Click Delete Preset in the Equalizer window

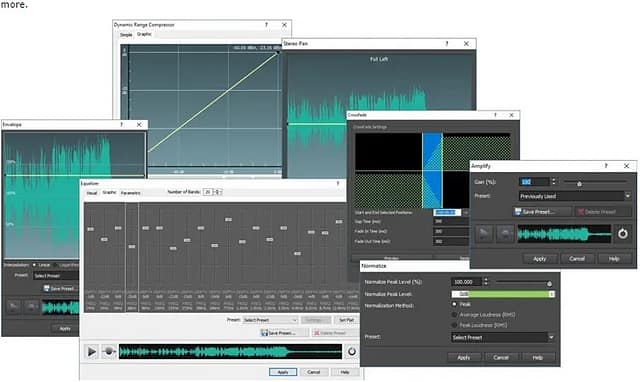(336, 333)
